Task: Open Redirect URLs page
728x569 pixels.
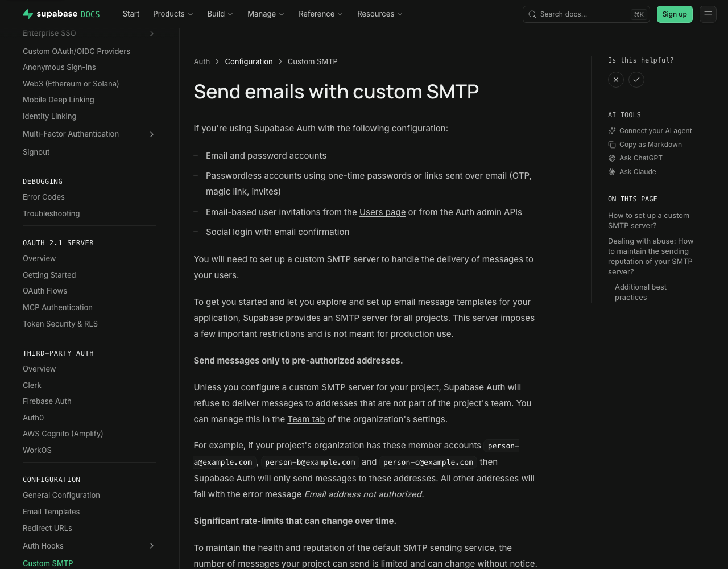Action: click(x=47, y=528)
